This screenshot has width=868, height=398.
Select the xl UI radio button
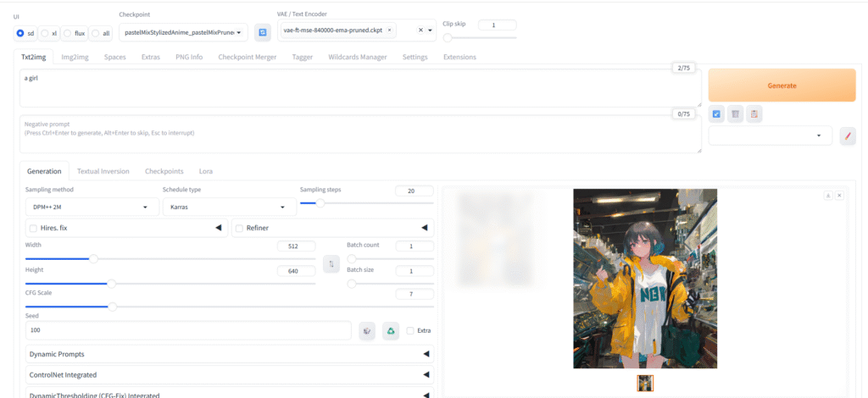[45, 33]
